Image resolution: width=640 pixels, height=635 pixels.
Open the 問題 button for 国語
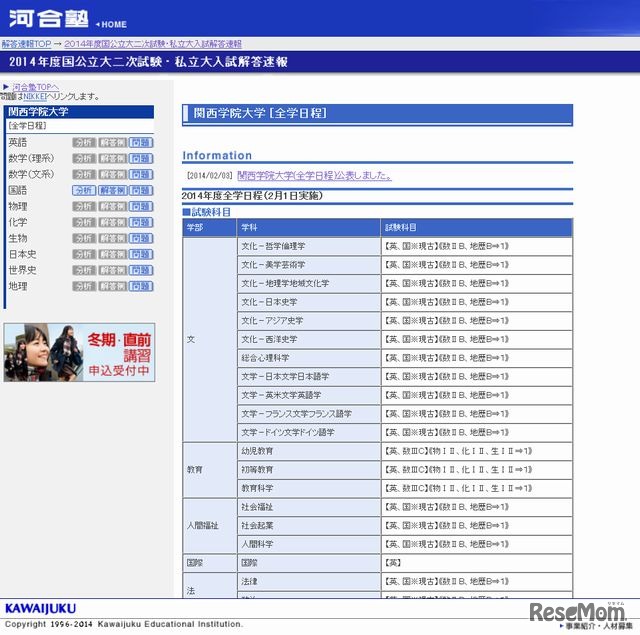(x=141, y=190)
